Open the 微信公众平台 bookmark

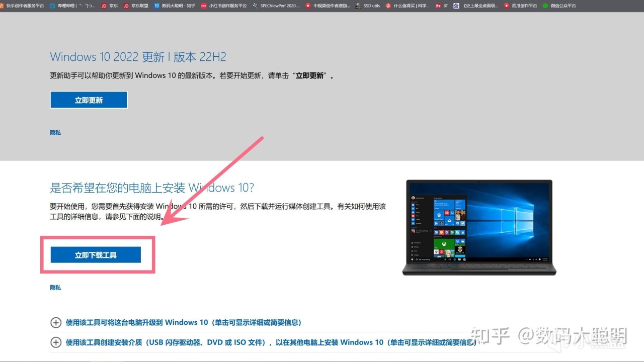[559, 6]
